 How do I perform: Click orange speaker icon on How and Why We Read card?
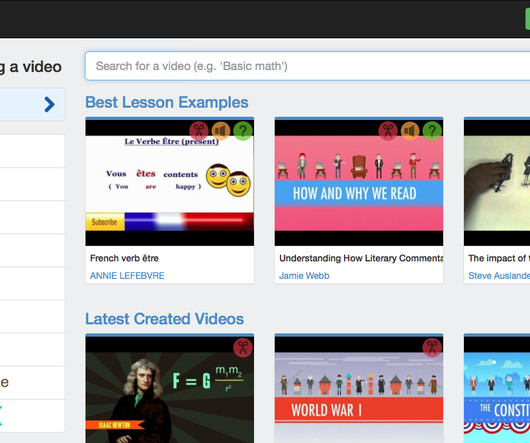point(410,131)
